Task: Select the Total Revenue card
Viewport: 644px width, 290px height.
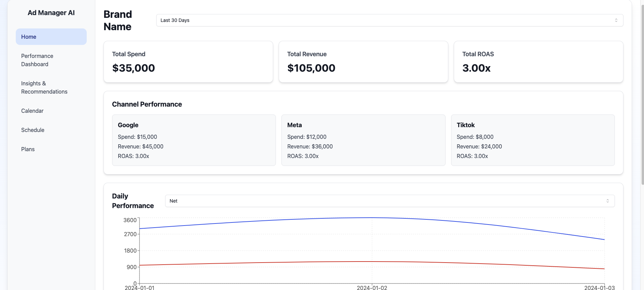Action: point(363,62)
